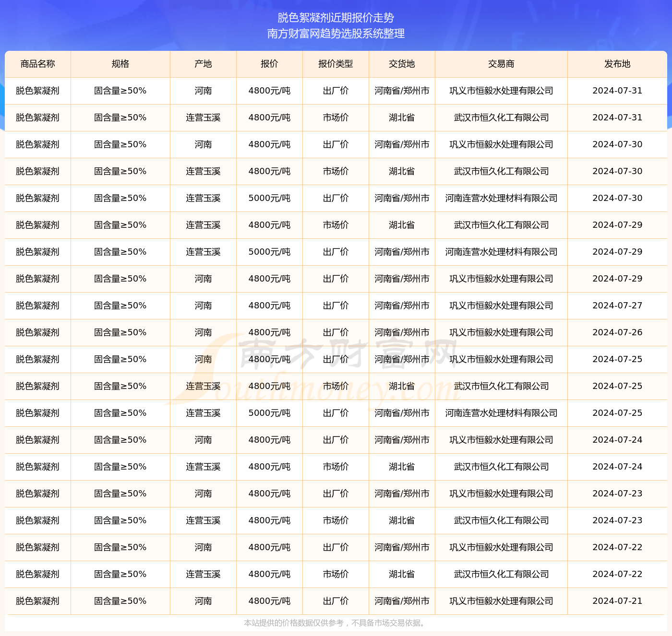Click 脱色絮凝剂 in the 2024-07-21 row
Screen dimensions: 672x636
38,601
